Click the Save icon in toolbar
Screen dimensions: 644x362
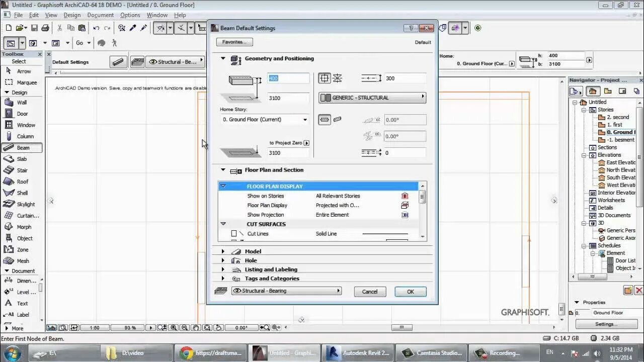pyautogui.click(x=34, y=28)
